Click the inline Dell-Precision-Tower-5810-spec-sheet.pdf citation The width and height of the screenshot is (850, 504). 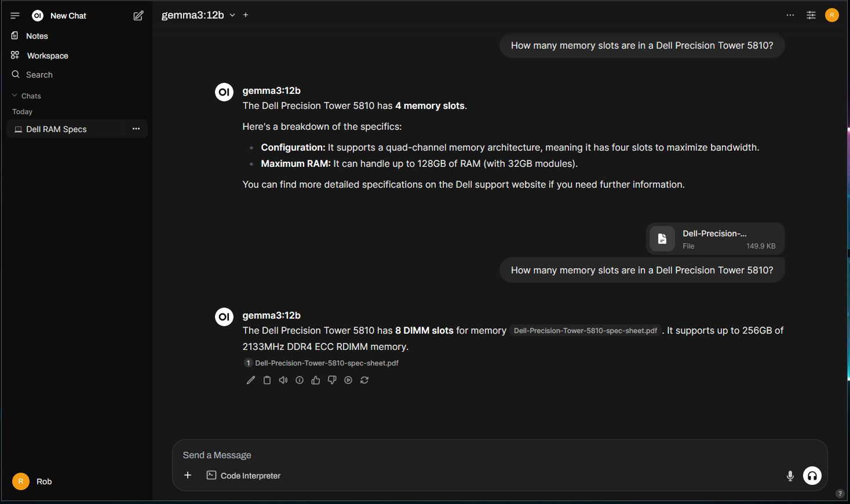pyautogui.click(x=585, y=331)
